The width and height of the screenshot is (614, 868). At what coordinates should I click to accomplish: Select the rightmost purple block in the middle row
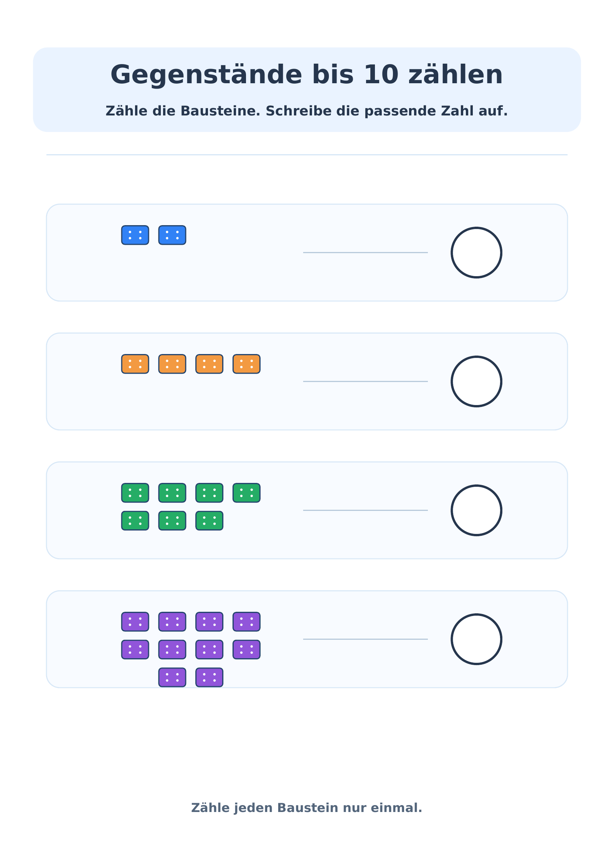click(x=246, y=649)
